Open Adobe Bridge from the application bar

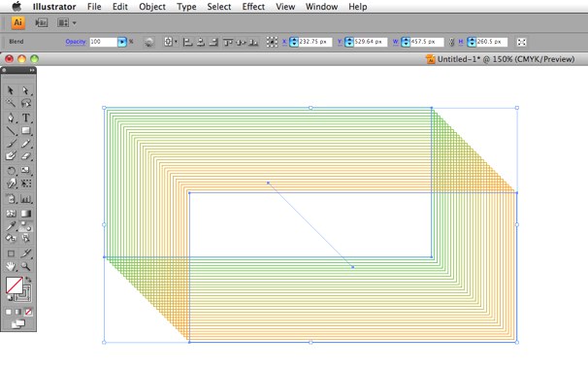pos(42,23)
